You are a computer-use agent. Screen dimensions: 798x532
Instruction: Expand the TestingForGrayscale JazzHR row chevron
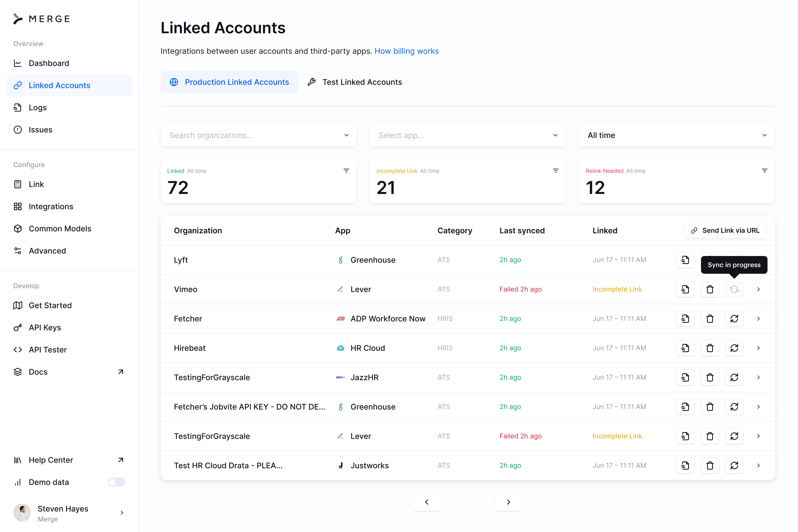tap(759, 377)
